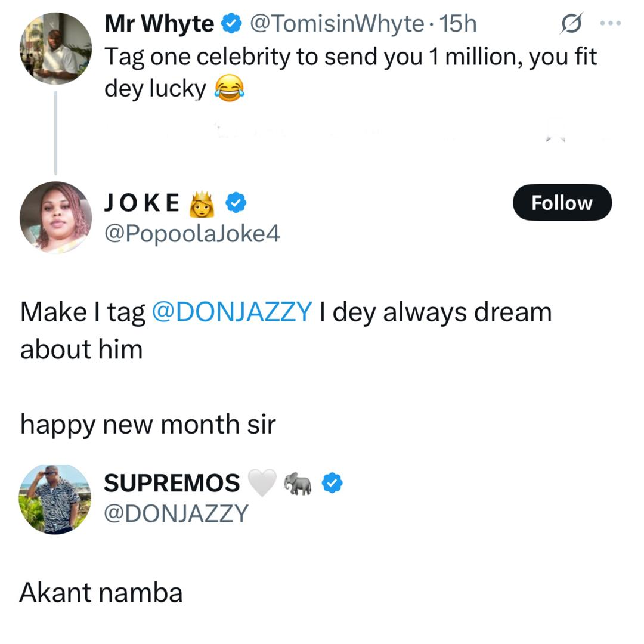Open the @TomisinWhyte handle

pyautogui.click(x=337, y=24)
